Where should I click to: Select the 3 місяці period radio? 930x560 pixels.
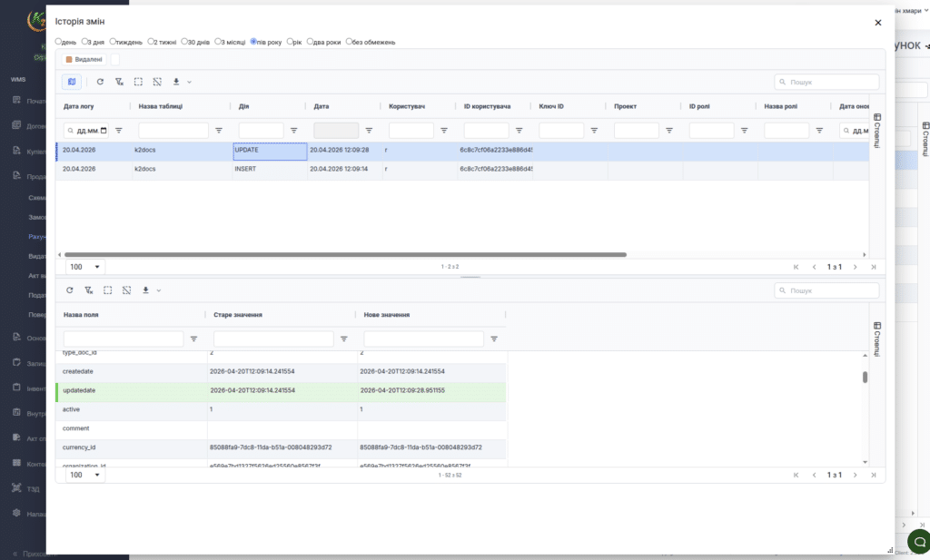(x=218, y=42)
